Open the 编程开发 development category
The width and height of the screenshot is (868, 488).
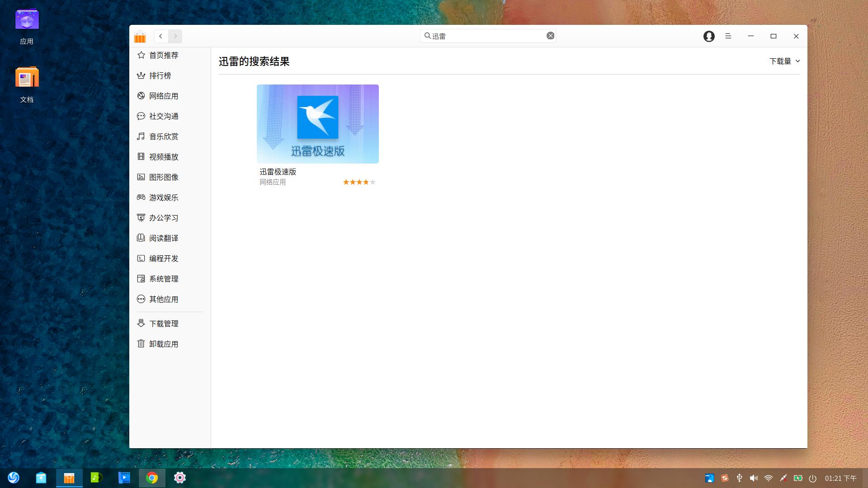(164, 258)
